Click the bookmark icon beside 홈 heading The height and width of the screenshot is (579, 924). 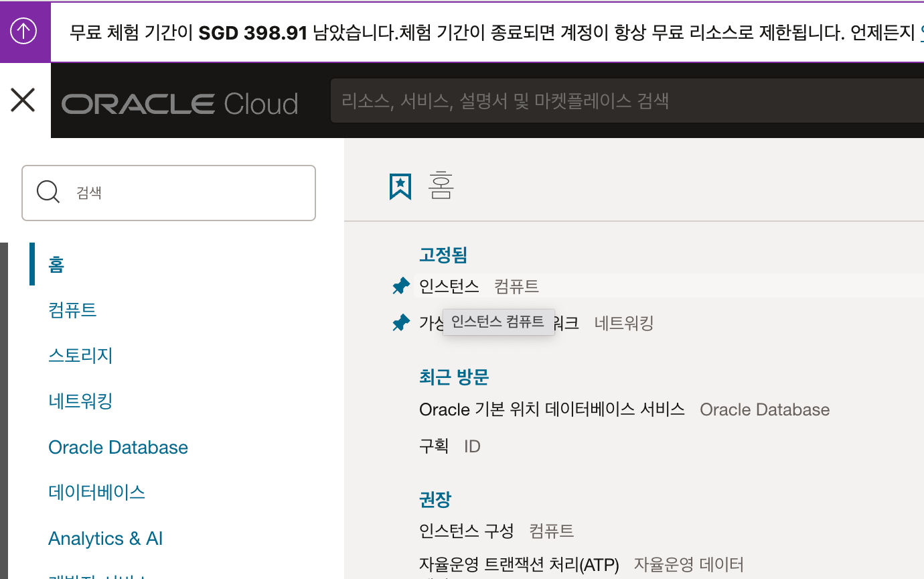(400, 186)
